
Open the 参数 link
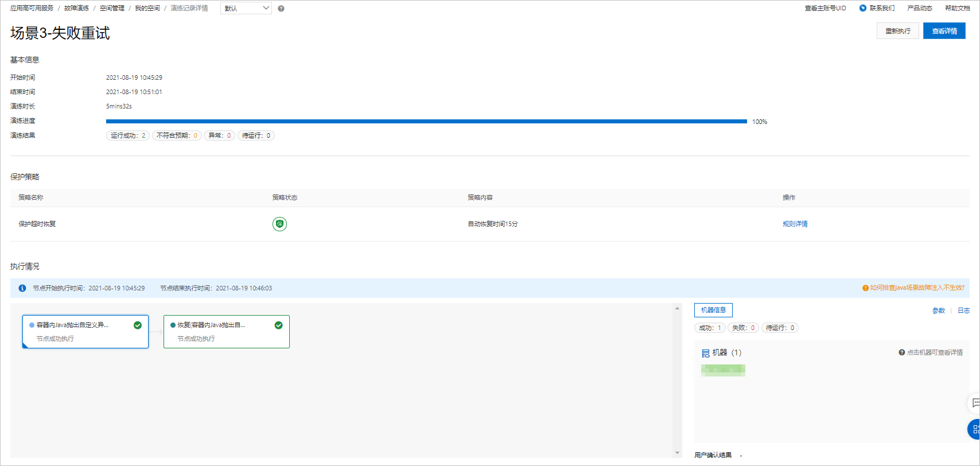pyautogui.click(x=939, y=310)
